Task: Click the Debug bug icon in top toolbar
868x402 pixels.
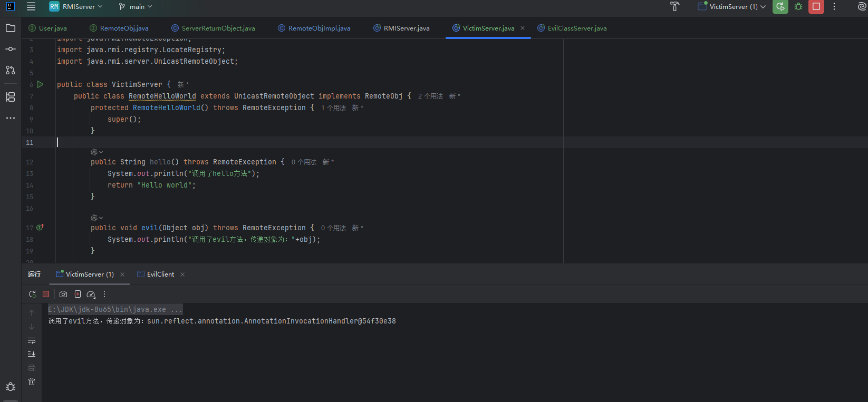Action: click(798, 7)
